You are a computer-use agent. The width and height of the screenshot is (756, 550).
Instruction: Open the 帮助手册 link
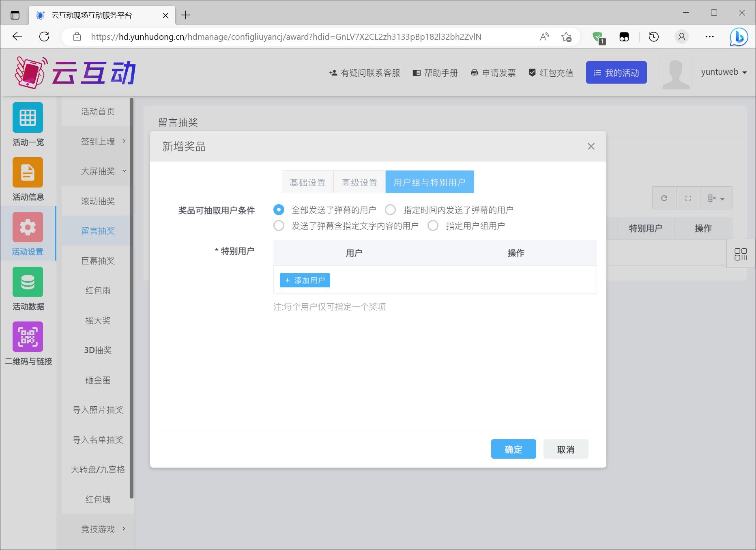coord(435,73)
